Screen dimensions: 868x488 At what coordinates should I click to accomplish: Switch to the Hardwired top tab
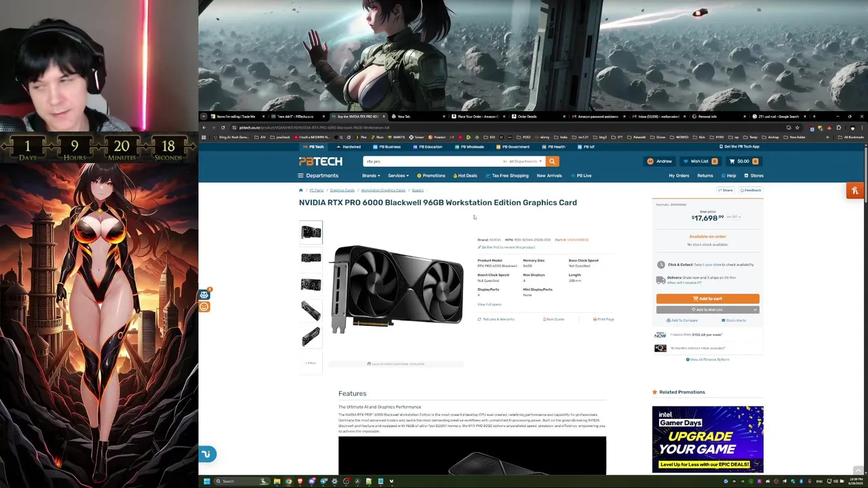349,146
